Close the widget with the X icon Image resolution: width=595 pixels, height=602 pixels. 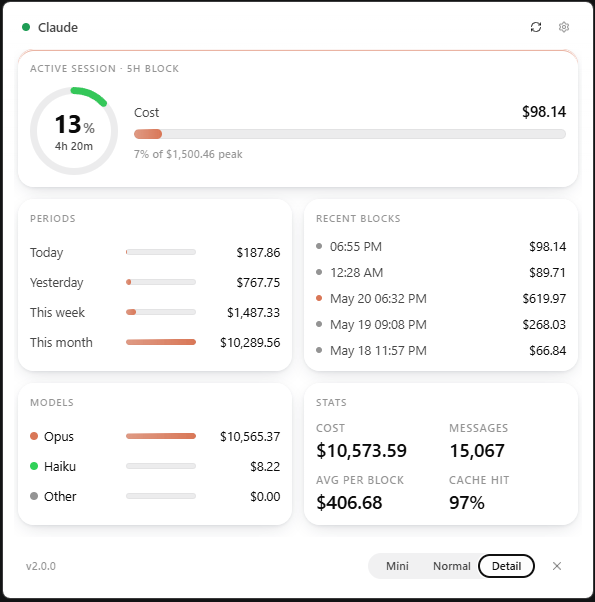(x=557, y=566)
